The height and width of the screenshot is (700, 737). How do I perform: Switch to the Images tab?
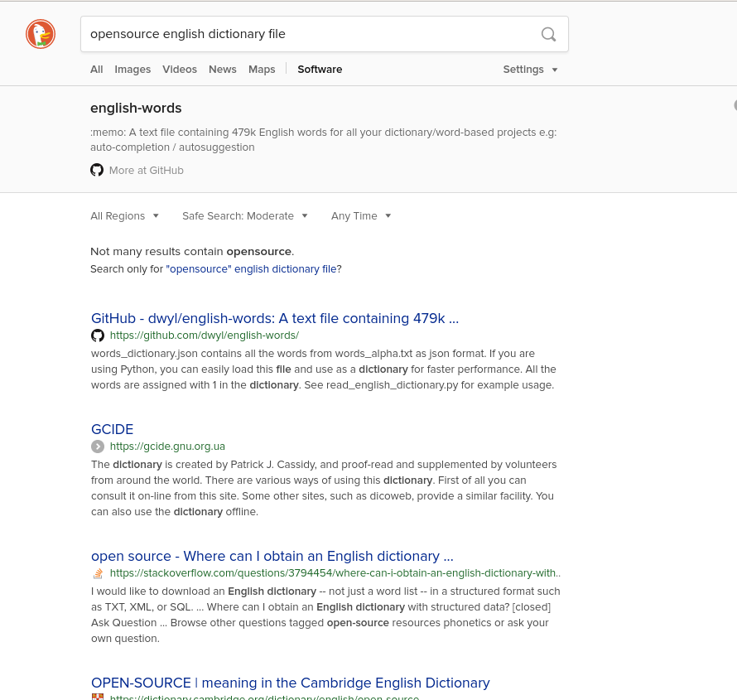132,70
